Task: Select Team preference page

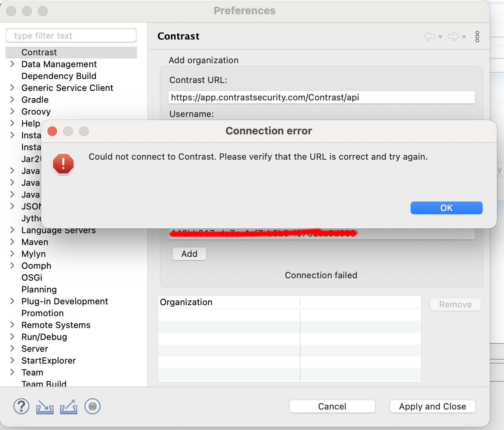Action: coord(32,372)
